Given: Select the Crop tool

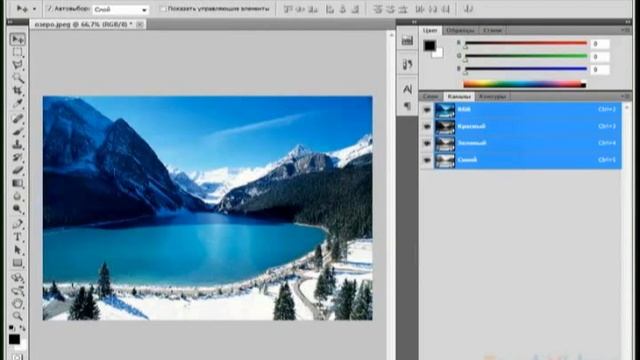Looking at the screenshot, I should click(18, 90).
